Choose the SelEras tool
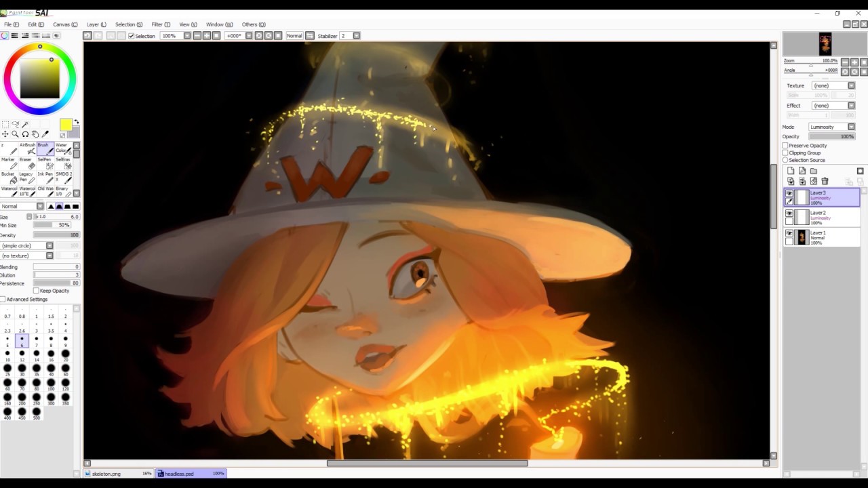Viewport: 868px width, 488px height. (x=63, y=164)
